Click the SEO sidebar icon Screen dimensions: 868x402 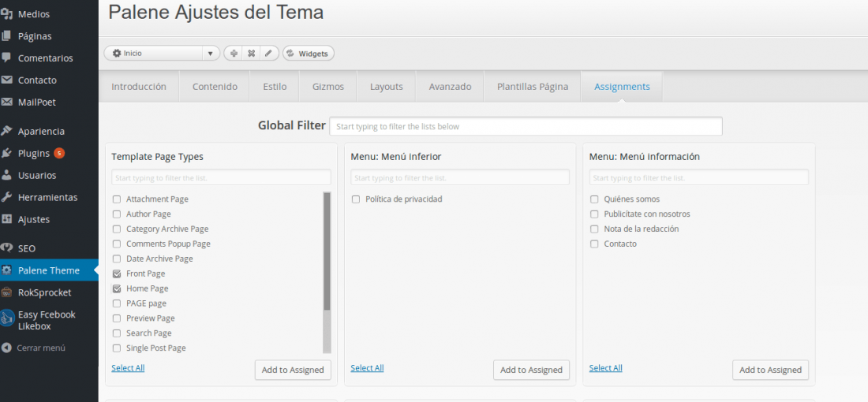pos(6,248)
